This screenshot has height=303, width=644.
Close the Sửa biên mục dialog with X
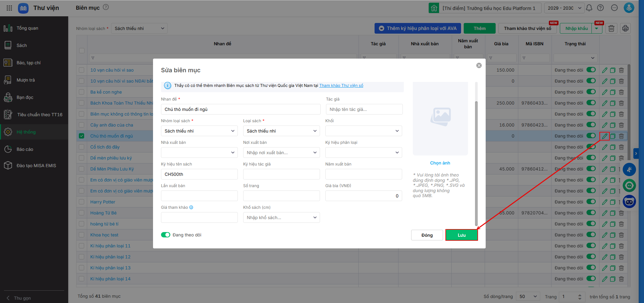tap(479, 66)
